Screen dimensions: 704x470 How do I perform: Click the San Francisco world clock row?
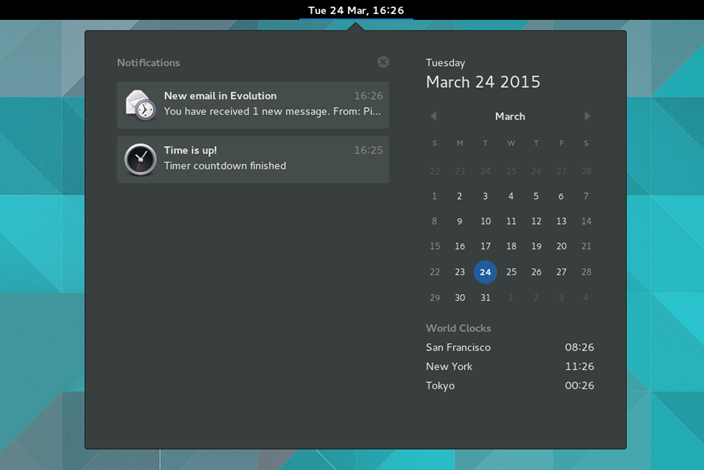pos(510,347)
